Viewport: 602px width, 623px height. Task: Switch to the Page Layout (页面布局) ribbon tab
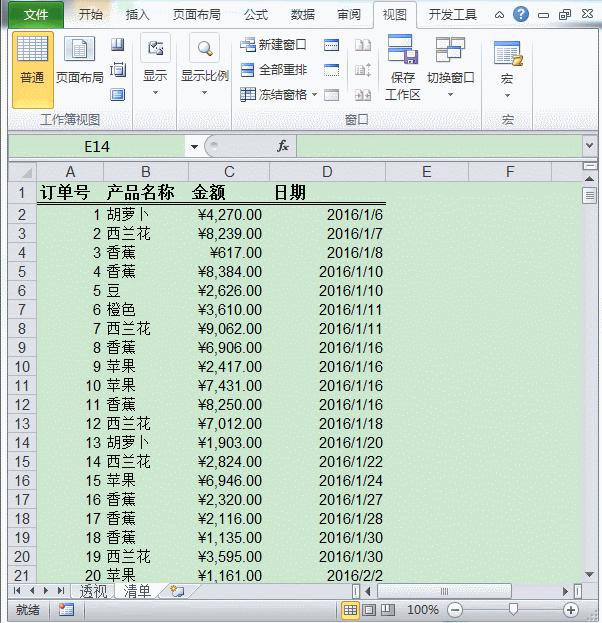point(196,15)
